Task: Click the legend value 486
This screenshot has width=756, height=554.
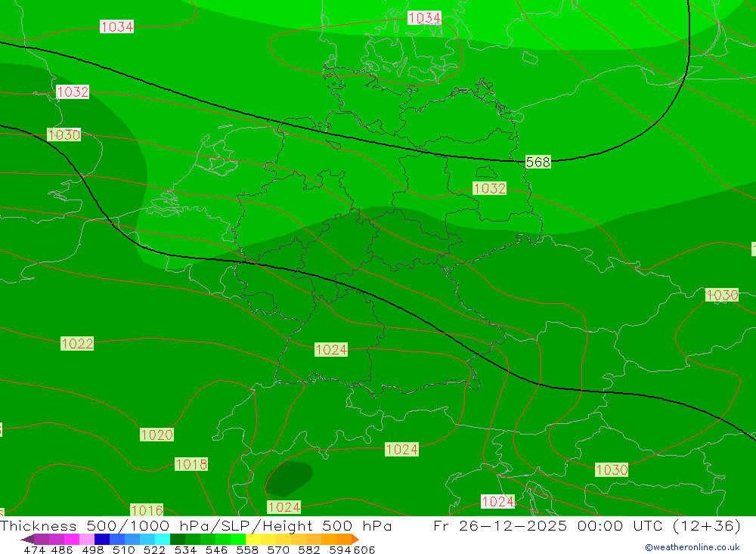Action: tap(62, 549)
